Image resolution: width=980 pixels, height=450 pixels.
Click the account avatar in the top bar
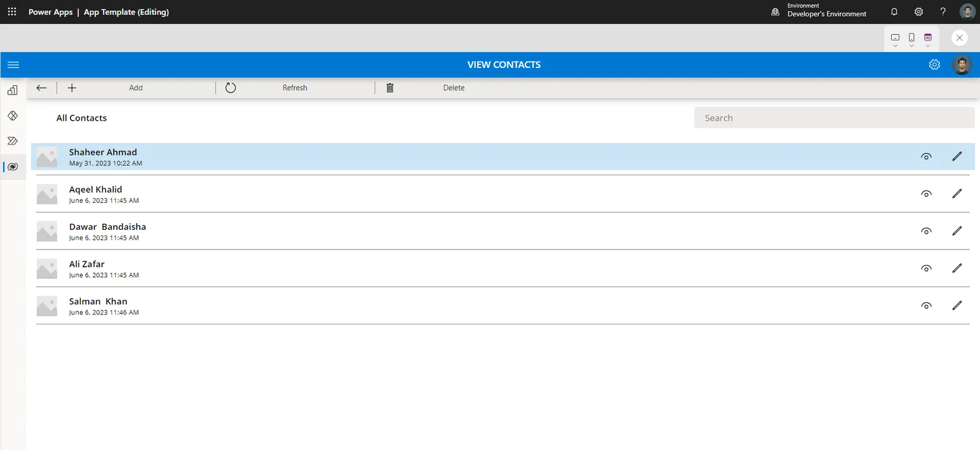967,12
